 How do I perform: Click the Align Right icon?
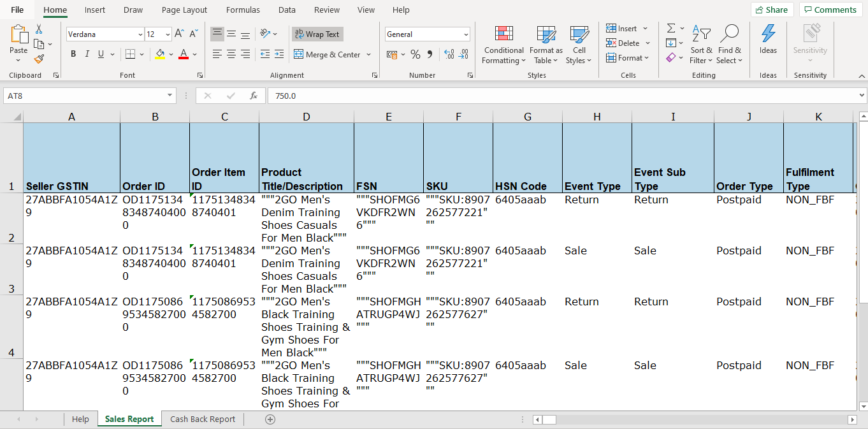[x=245, y=54]
